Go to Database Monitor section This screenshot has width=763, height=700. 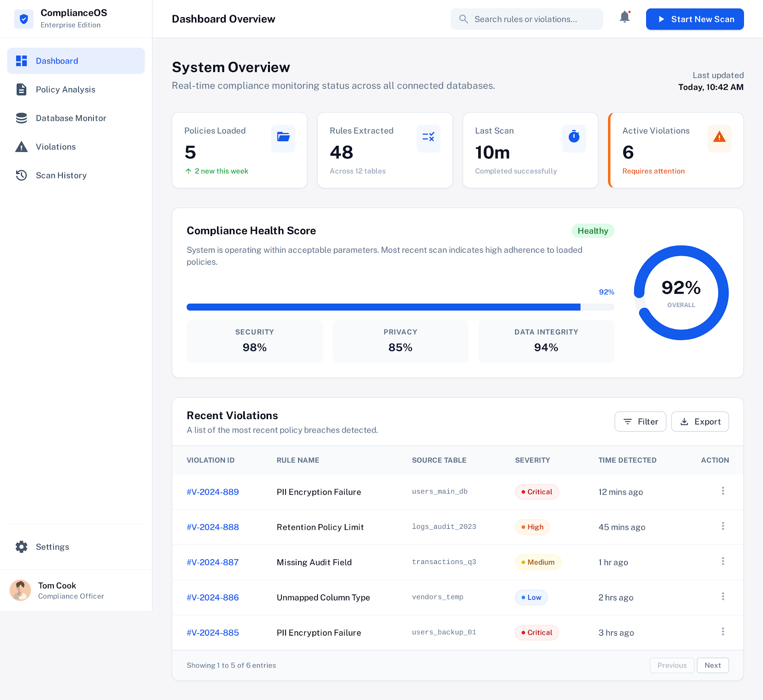pos(71,118)
